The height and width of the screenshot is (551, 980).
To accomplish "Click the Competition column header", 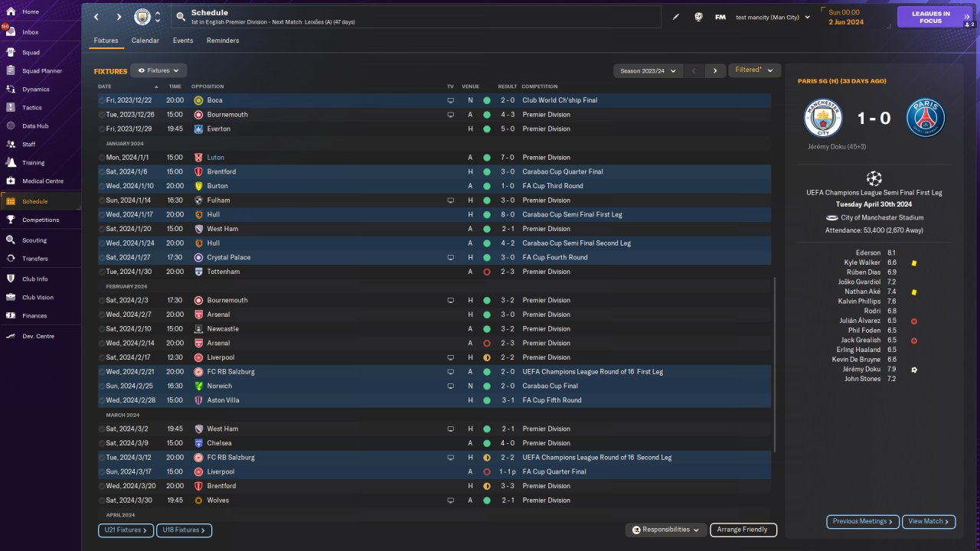I will pos(540,86).
